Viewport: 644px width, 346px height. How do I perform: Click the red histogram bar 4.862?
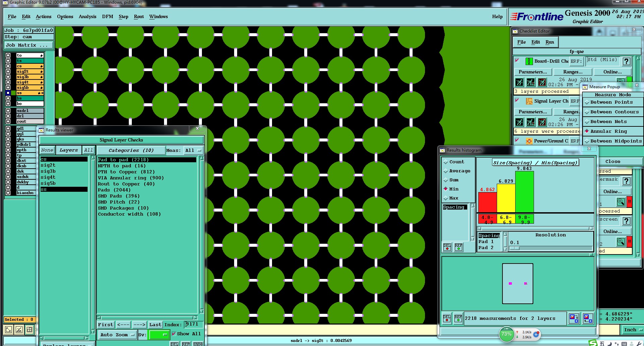(487, 203)
